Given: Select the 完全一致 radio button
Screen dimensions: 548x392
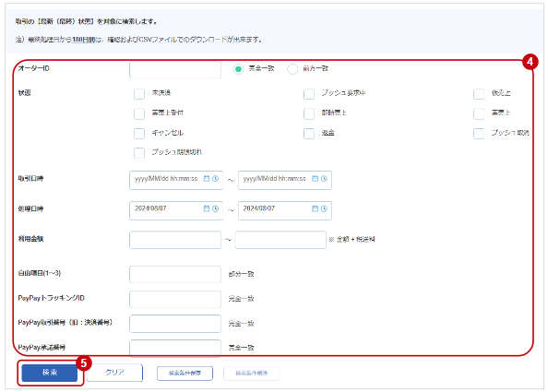Looking at the screenshot, I should point(238,69).
